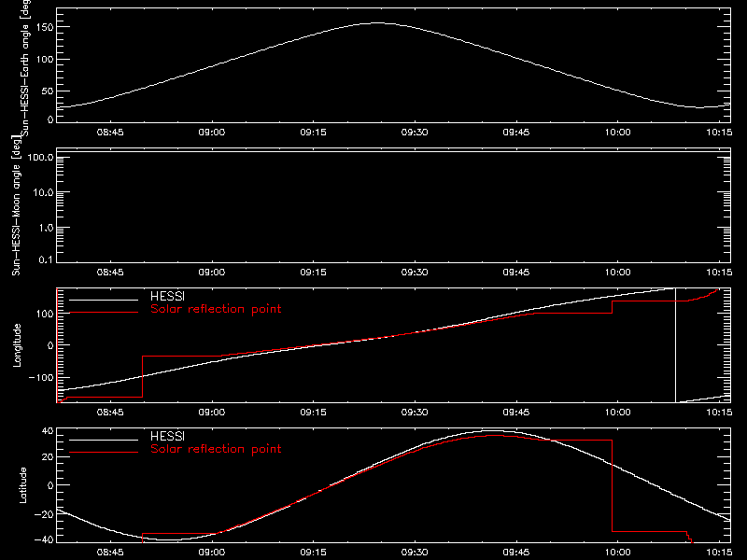Click 08:45 time label under Earth angle plot
This screenshot has height=560, width=747.
[110, 133]
